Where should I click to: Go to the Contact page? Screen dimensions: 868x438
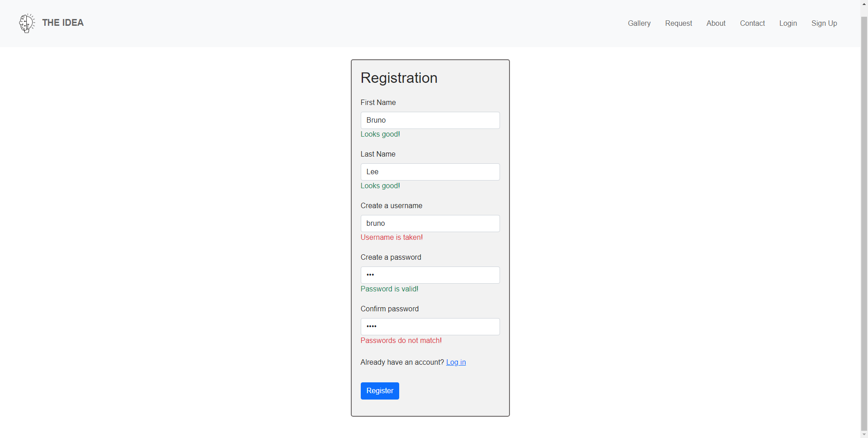pyautogui.click(x=752, y=23)
